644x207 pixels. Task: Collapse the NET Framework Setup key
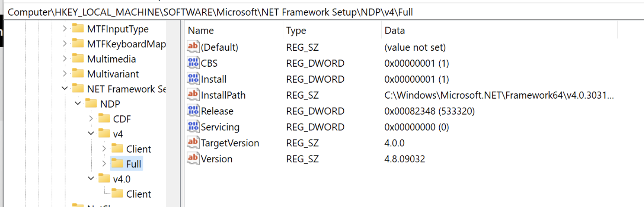(x=65, y=88)
